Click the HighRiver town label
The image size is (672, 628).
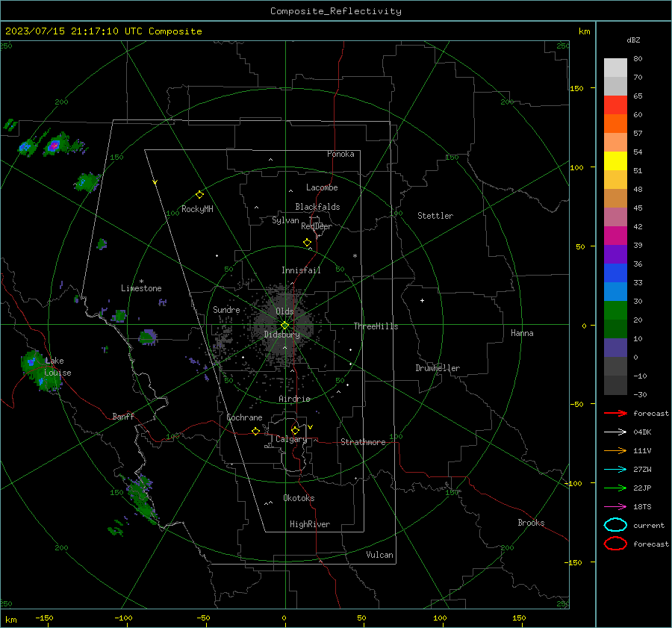(310, 524)
